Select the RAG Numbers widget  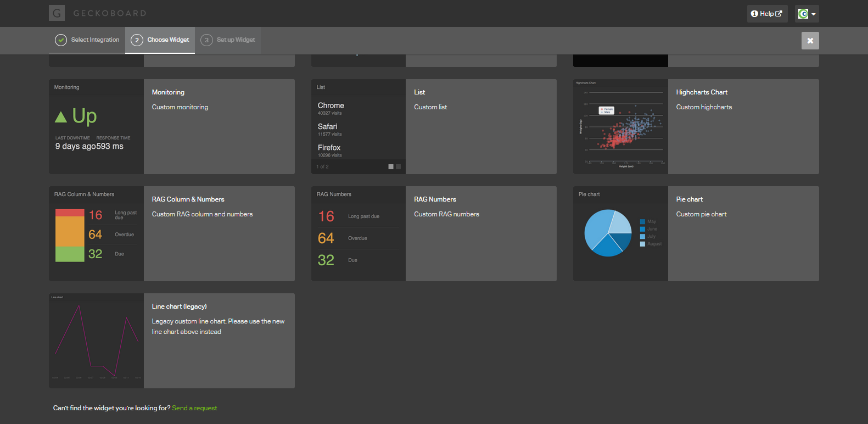click(x=435, y=199)
